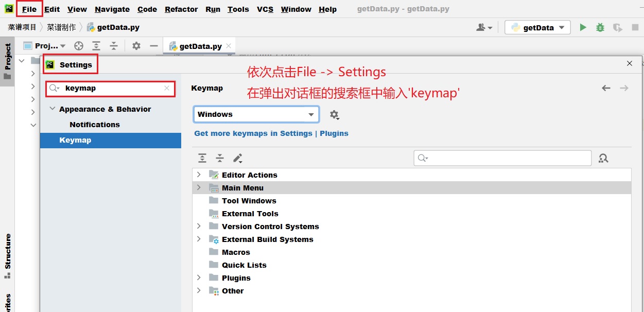
Task: Click Get more keymaps in Settings link
Action: click(x=253, y=133)
